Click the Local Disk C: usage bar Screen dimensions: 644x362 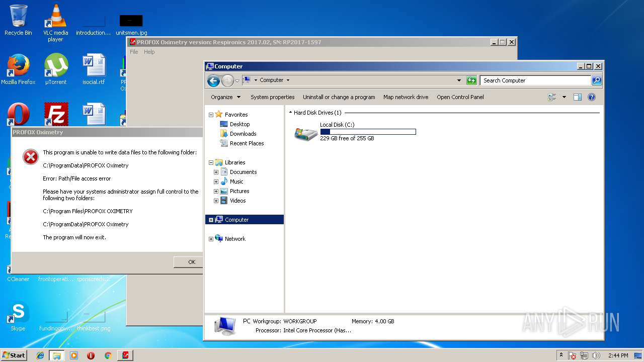point(368,132)
